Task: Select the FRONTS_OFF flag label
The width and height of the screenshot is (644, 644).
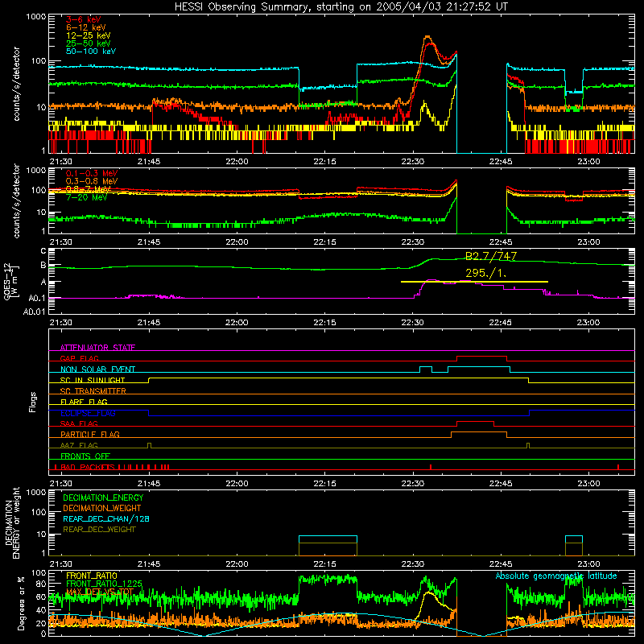Action: click(x=85, y=456)
